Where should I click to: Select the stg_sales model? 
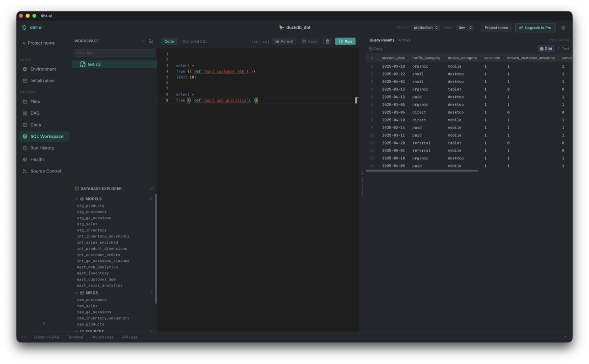tap(87, 224)
